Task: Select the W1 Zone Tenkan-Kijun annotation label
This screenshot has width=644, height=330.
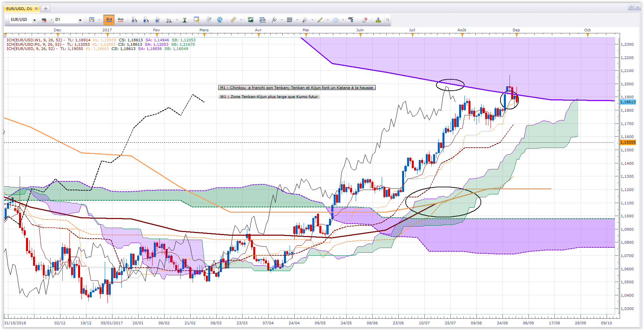Action: tap(269, 97)
